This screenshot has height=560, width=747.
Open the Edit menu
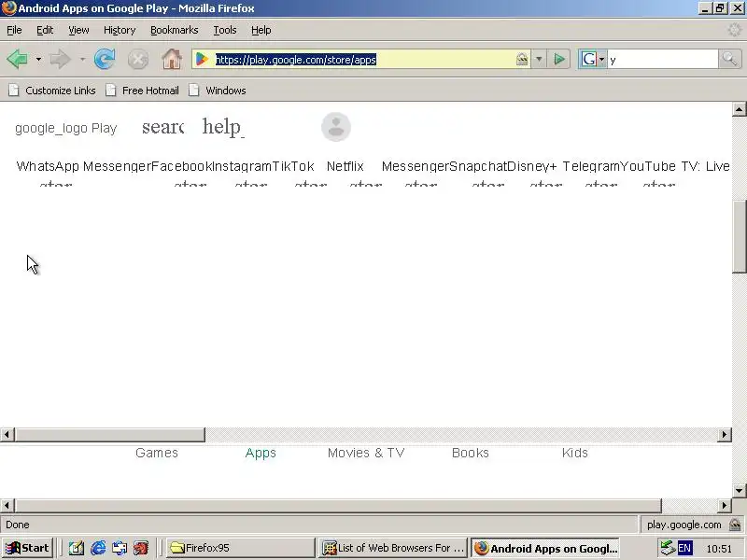pos(45,30)
